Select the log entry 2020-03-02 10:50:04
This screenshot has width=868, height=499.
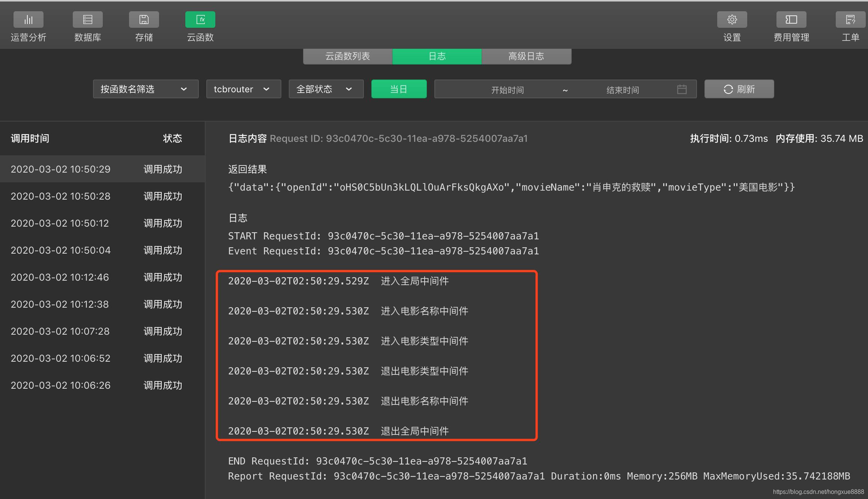[x=102, y=250]
